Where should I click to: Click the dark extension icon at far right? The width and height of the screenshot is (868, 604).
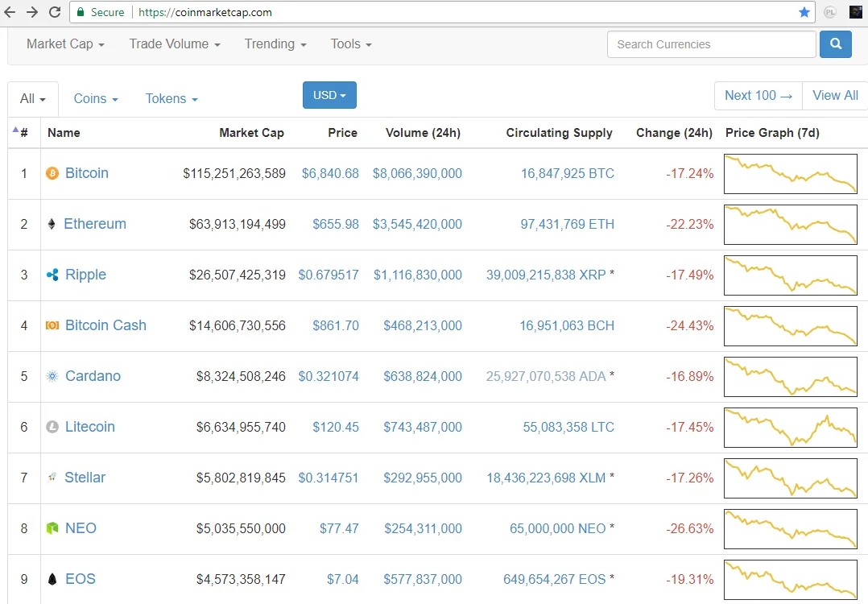(856, 12)
